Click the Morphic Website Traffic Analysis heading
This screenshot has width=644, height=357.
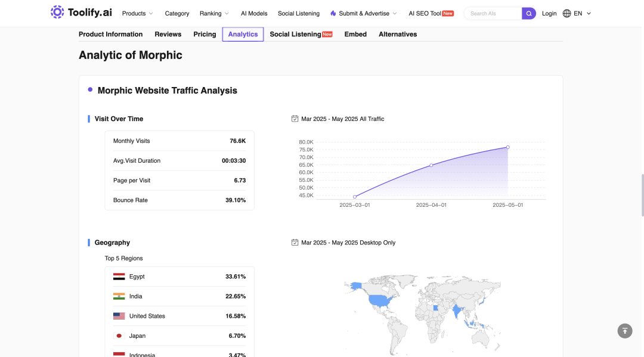pyautogui.click(x=167, y=90)
